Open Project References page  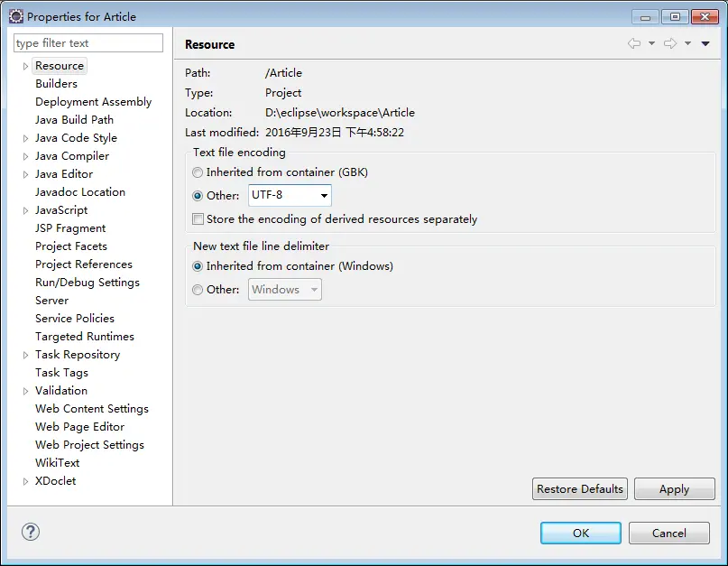(x=84, y=264)
